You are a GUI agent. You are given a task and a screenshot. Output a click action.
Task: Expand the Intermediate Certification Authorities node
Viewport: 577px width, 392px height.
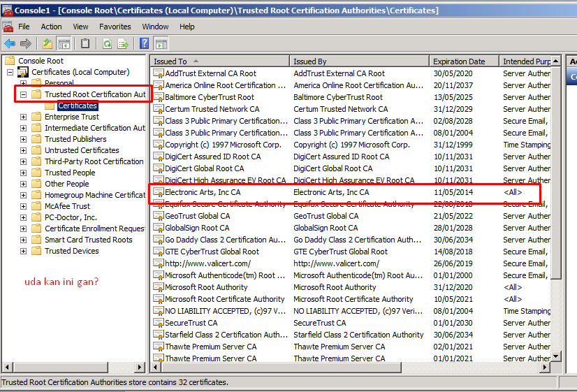point(24,128)
